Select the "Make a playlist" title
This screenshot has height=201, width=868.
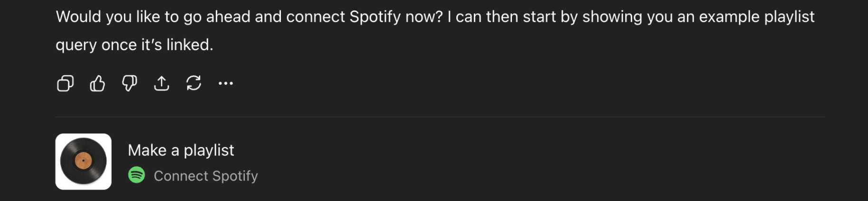point(181,151)
